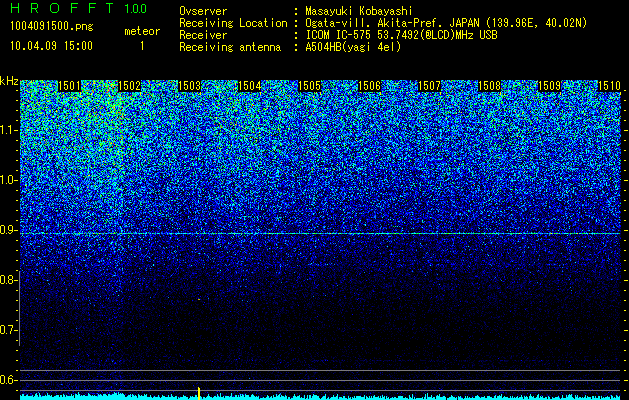Click the 1510 time marker label

pos(609,86)
